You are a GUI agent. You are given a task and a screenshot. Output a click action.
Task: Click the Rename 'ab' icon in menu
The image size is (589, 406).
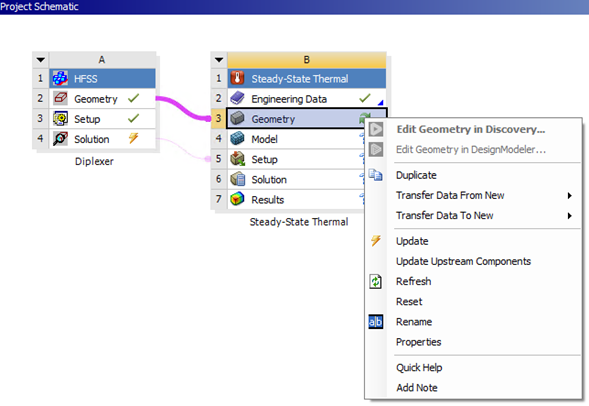pos(376,322)
